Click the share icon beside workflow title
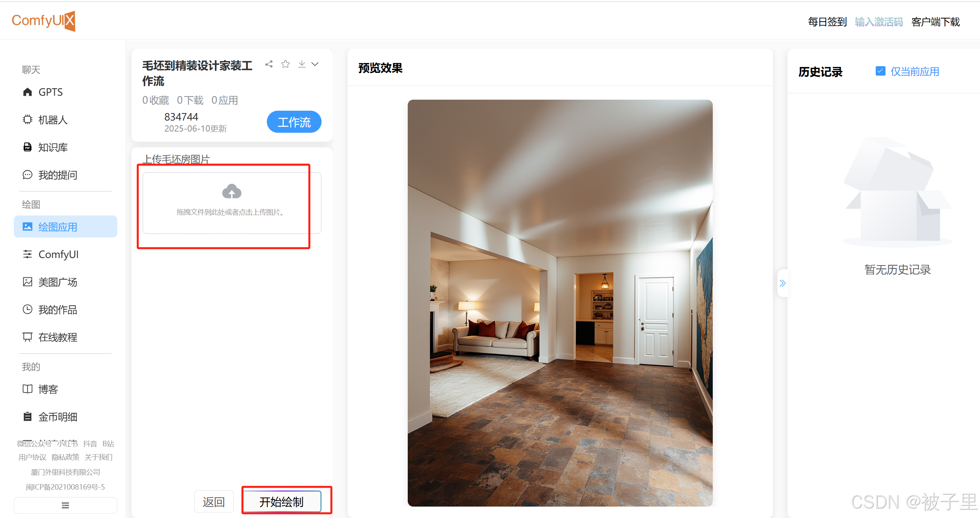This screenshot has width=980, height=518. (x=269, y=64)
